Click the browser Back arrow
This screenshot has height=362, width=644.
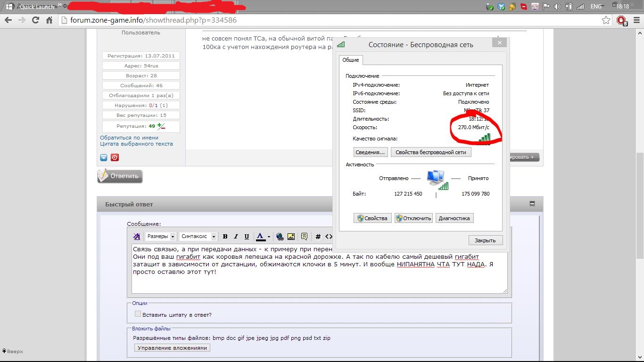point(8,20)
